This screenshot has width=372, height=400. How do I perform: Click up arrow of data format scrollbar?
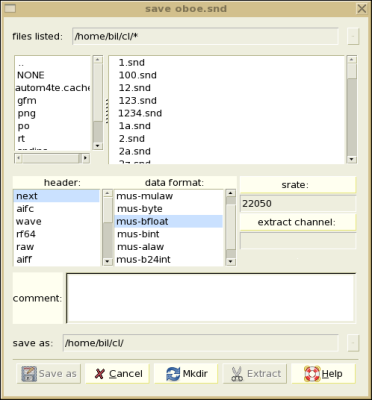(231, 193)
